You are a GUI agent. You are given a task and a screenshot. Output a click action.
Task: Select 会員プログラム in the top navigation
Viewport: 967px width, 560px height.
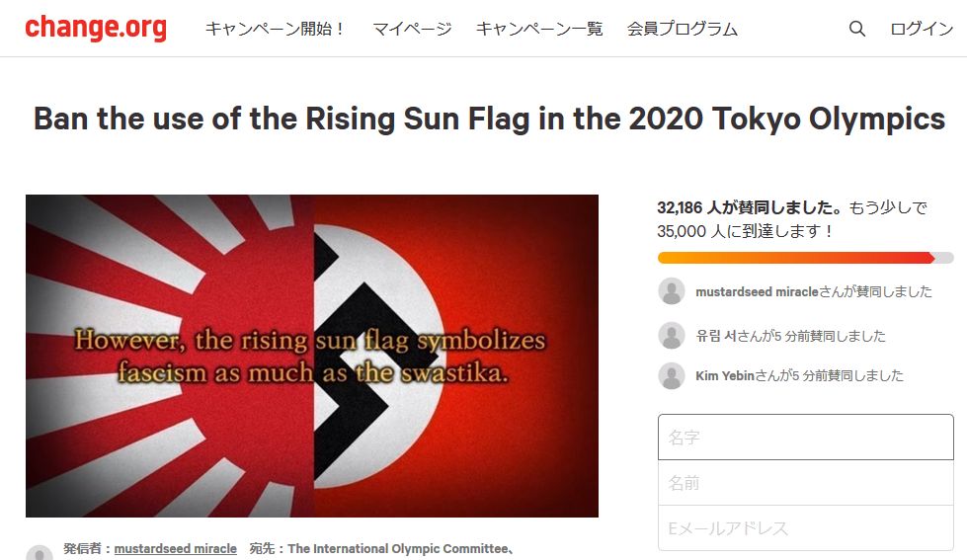683,29
